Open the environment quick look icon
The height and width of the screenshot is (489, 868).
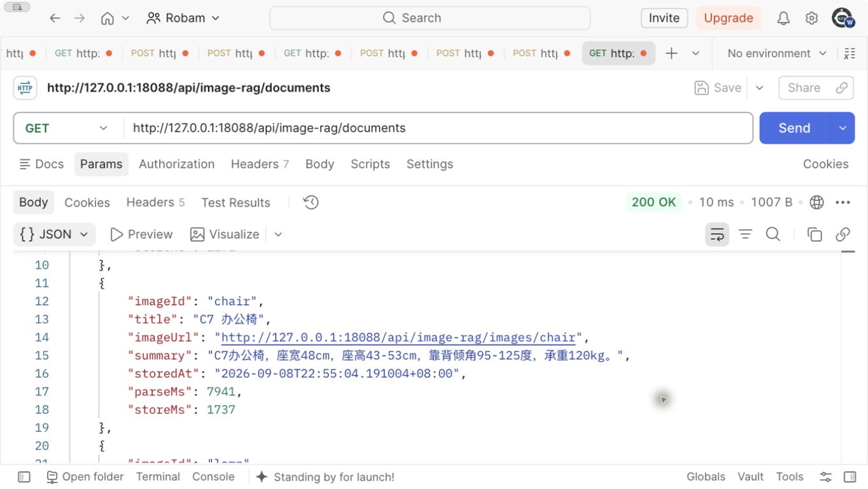pos(850,53)
